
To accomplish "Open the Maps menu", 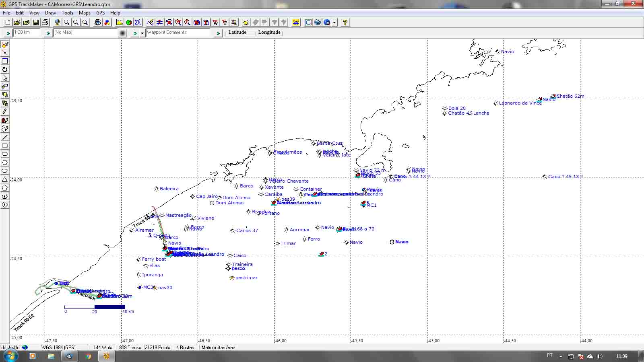I will 85,13.
